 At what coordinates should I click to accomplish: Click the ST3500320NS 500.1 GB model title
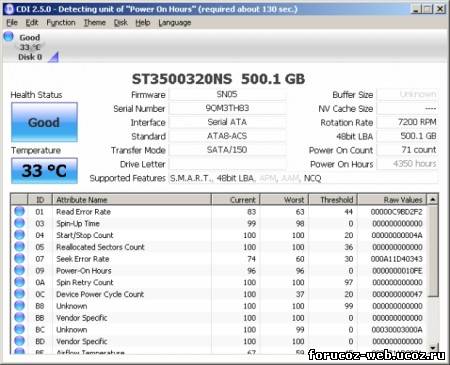tap(219, 79)
